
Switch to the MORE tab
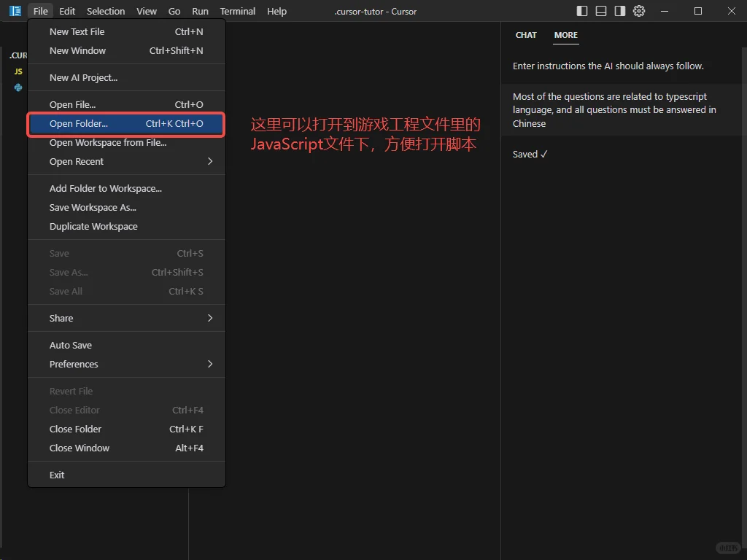pos(566,35)
